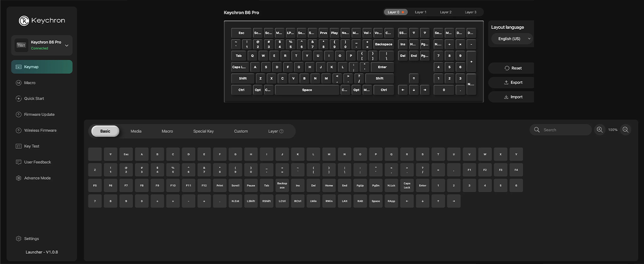
Task: Choose the N.Lck keycode in the list
Action: (x=392, y=186)
